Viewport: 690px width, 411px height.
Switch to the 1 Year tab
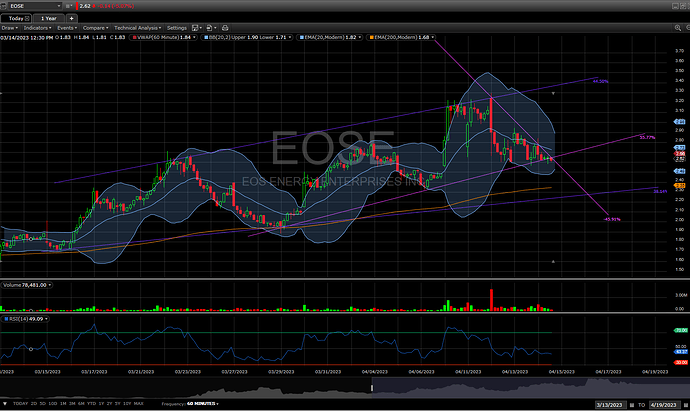[x=48, y=18]
